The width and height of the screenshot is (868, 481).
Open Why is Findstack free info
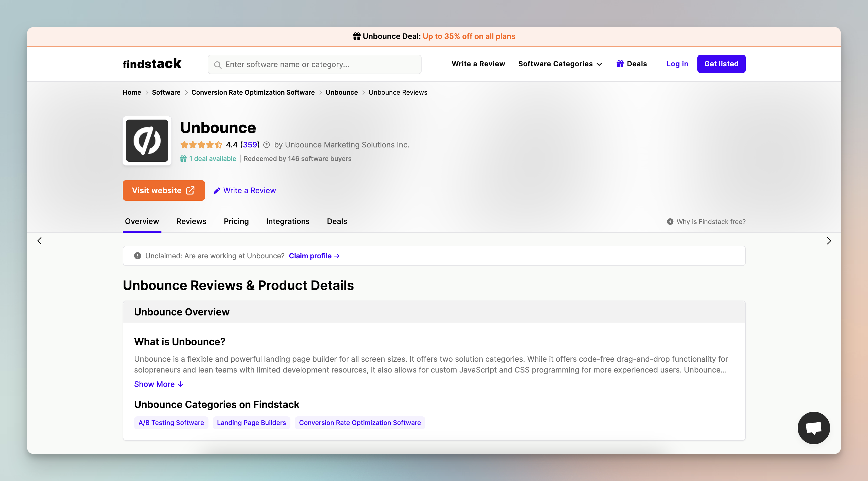point(706,222)
